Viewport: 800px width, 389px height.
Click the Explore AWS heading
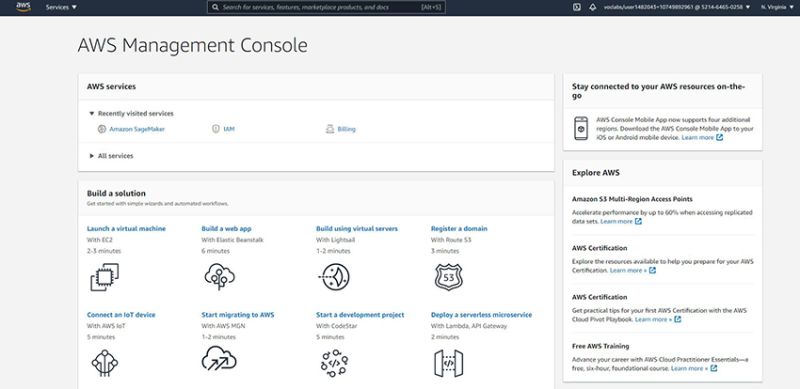point(596,173)
